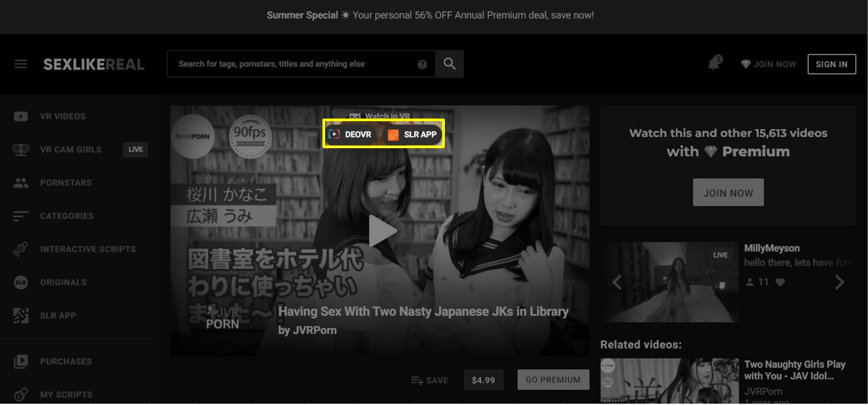Click the SLR APP button above the video
This screenshot has height=405, width=868.
coord(413,134)
